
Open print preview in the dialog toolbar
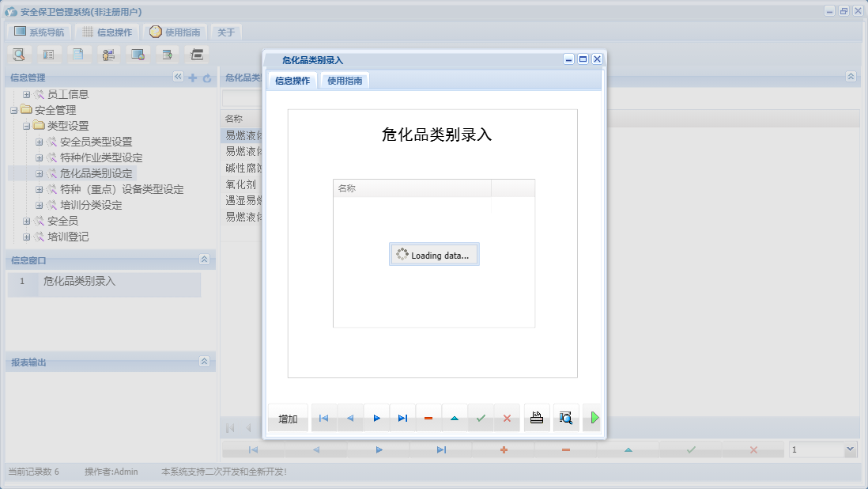(566, 418)
